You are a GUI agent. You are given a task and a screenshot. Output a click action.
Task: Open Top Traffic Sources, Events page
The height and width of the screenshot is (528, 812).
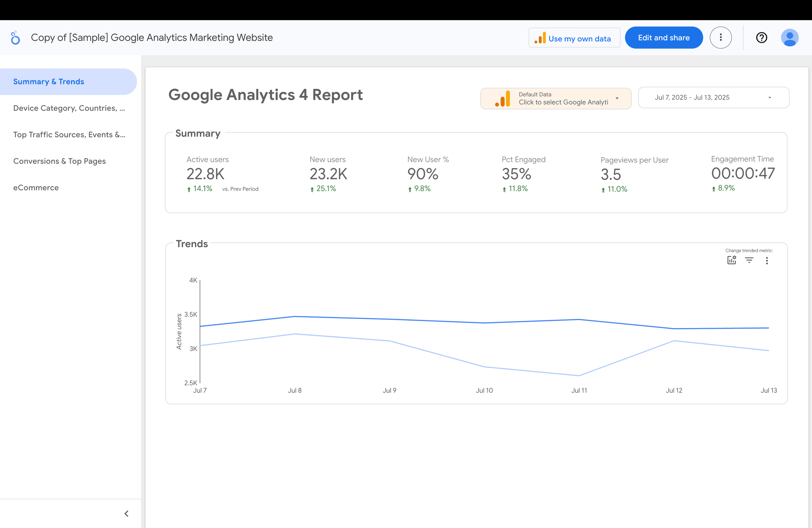(69, 135)
